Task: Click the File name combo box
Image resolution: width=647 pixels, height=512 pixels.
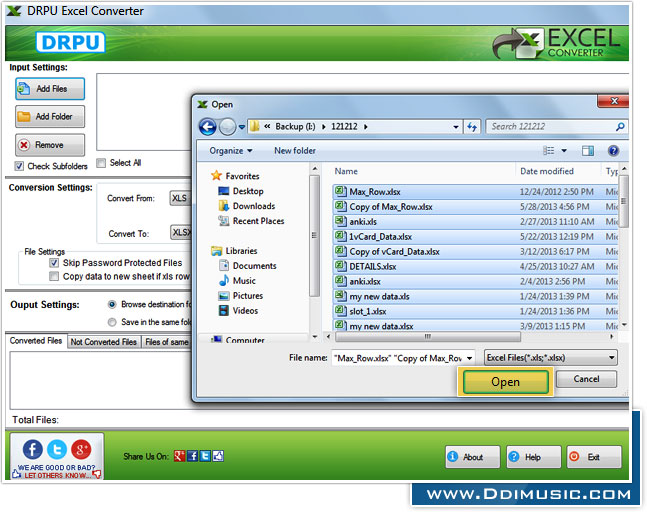Action: (x=403, y=358)
